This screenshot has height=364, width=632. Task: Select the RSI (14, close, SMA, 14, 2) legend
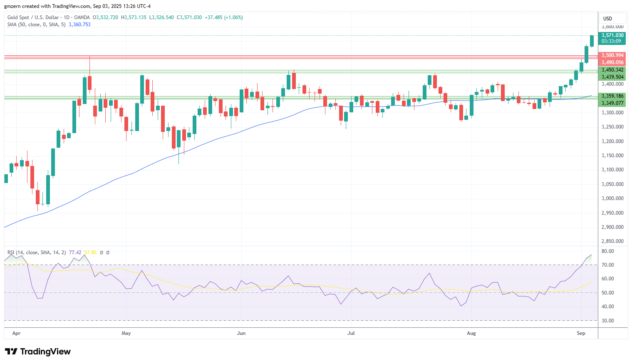37,253
